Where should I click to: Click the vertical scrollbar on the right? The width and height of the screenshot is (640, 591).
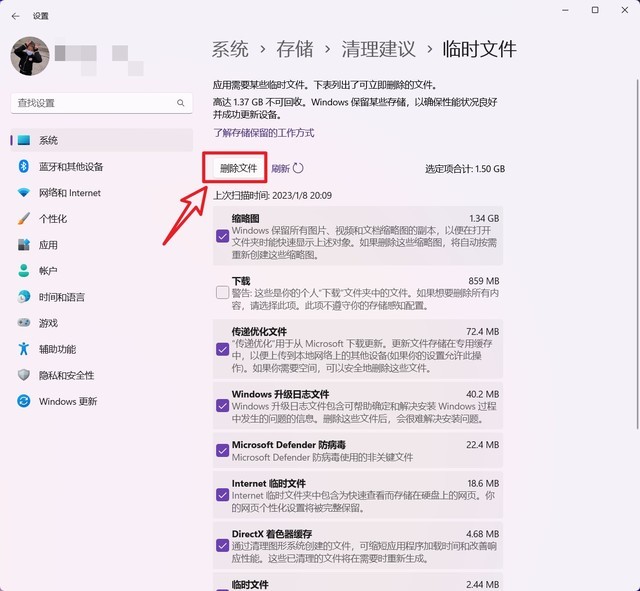click(637, 254)
